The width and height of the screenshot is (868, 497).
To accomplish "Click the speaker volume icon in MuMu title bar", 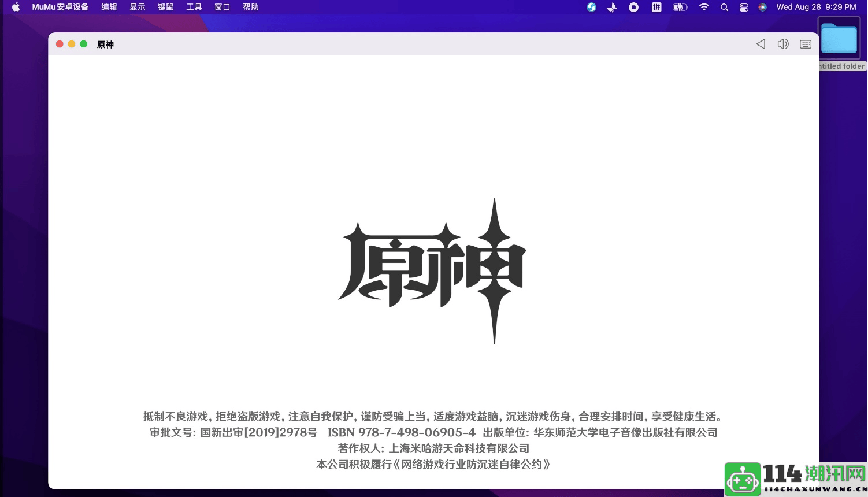I will [783, 44].
